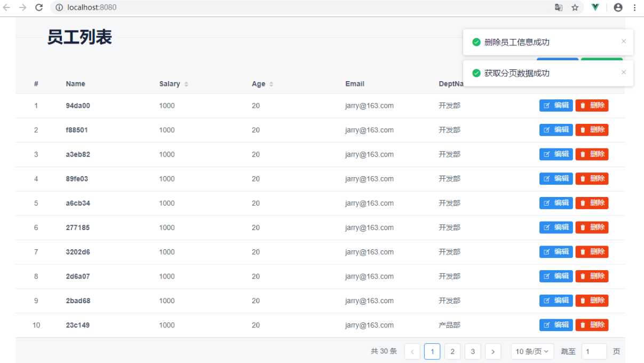This screenshot has height=363, width=644.
Task: Click age 20 of employee 2d6a07
Action: tap(256, 277)
